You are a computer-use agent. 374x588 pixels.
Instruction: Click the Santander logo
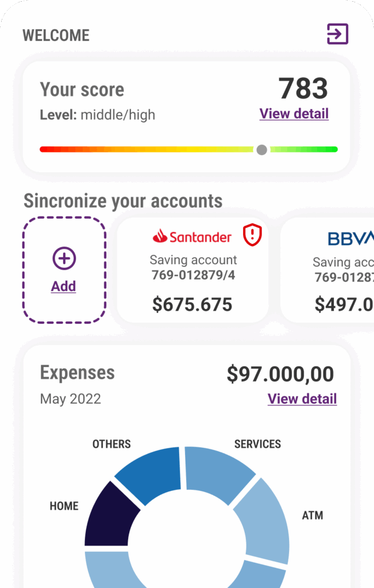pos(192,236)
